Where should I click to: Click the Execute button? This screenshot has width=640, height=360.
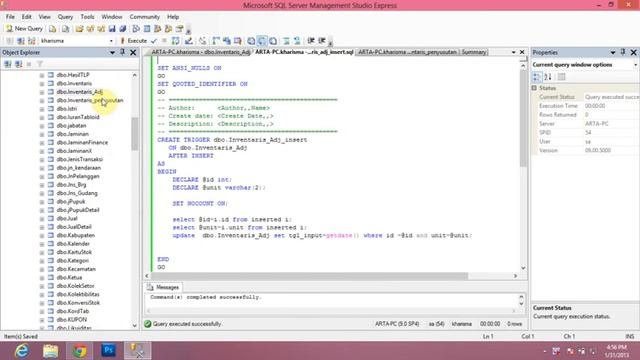pos(133,41)
